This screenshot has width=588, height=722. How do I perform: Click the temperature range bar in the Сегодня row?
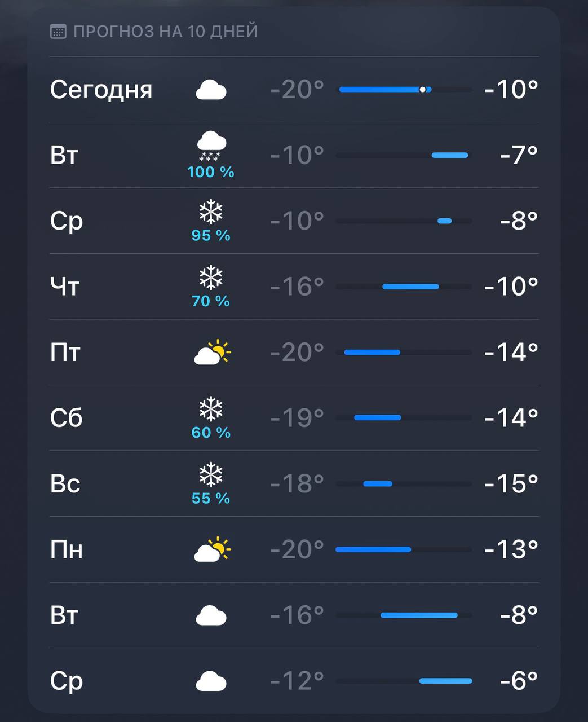(385, 89)
